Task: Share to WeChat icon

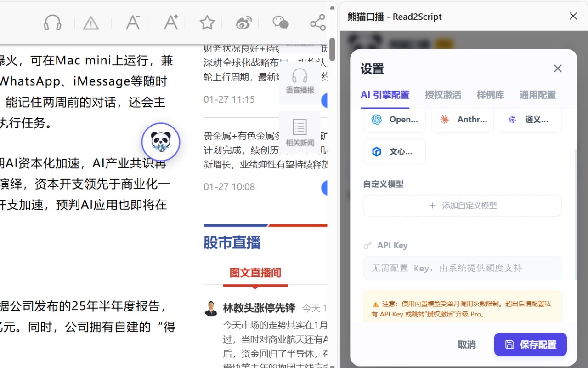Action: (x=281, y=23)
